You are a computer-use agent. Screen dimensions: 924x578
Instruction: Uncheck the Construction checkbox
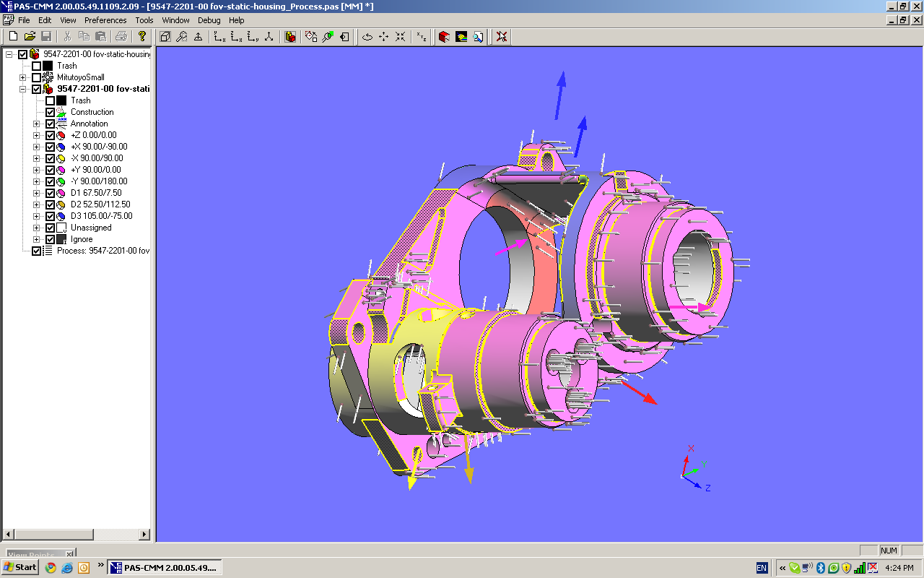pos(50,112)
